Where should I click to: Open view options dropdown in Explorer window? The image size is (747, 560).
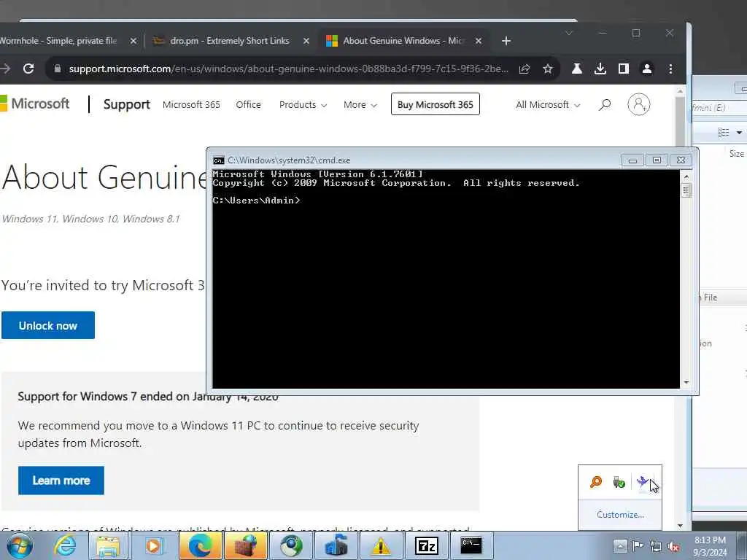(740, 133)
